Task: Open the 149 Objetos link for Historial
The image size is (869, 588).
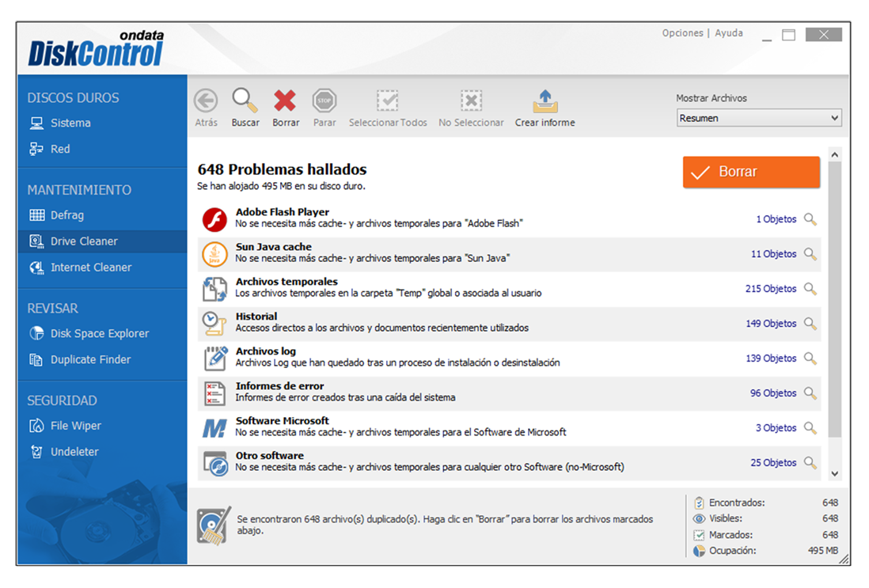Action: 770,323
